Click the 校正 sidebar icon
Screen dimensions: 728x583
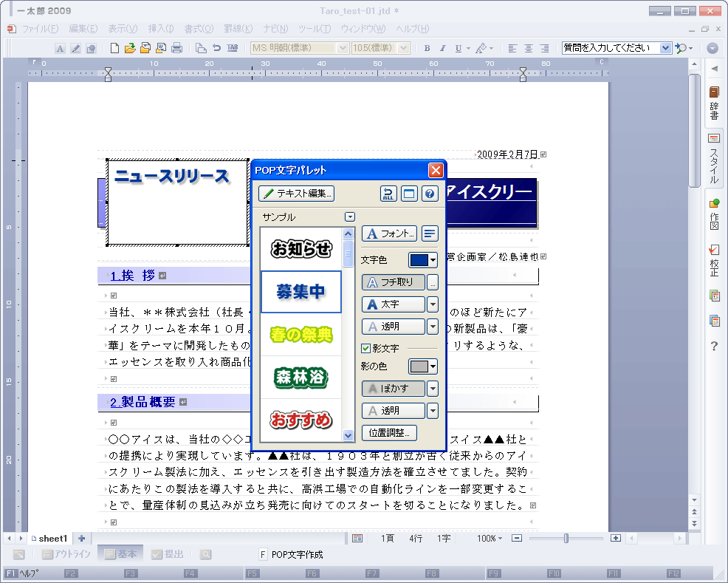point(714,260)
